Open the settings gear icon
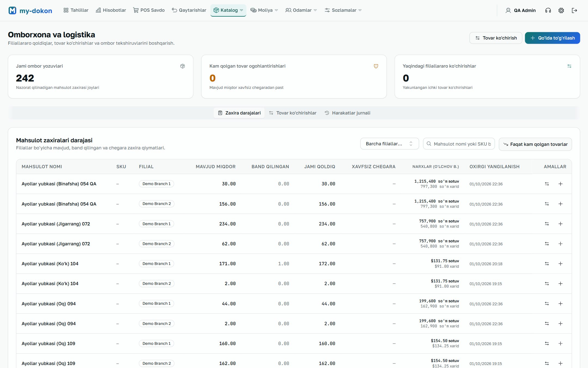This screenshot has width=588, height=368. [x=561, y=10]
